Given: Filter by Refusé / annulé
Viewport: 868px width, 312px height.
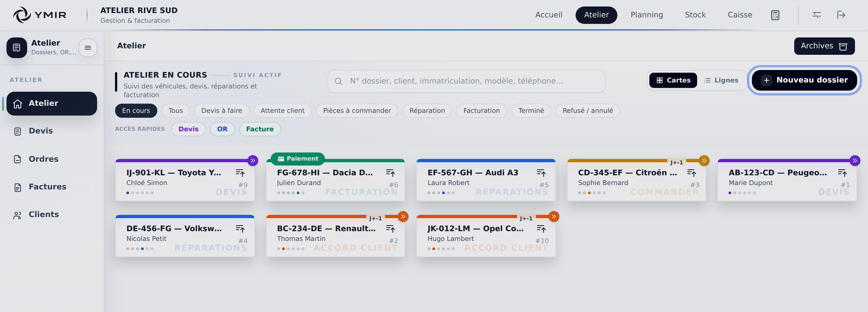Looking at the screenshot, I should pyautogui.click(x=588, y=110).
